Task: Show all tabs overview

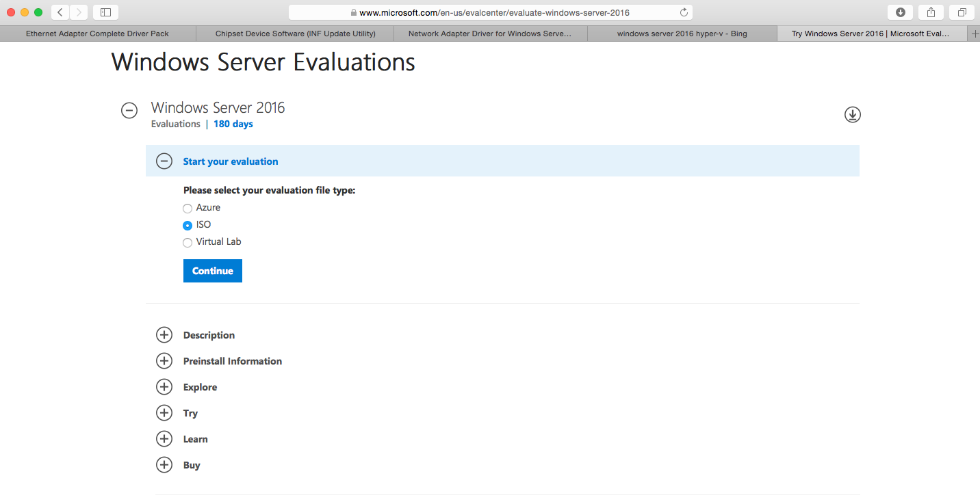Action: 962,12
